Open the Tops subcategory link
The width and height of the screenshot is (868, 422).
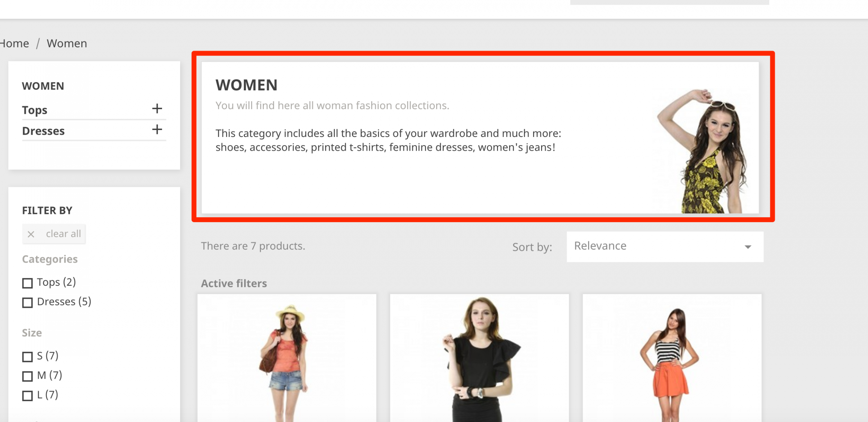[35, 110]
